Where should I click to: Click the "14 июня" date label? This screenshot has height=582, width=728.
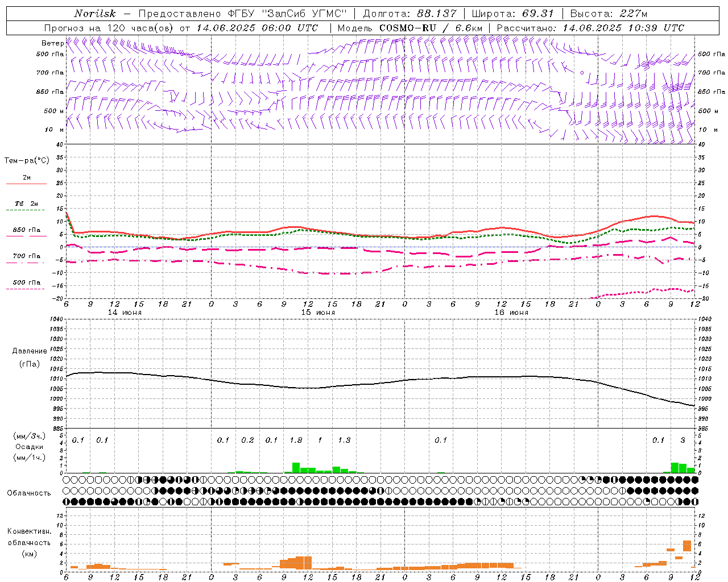coord(125,313)
